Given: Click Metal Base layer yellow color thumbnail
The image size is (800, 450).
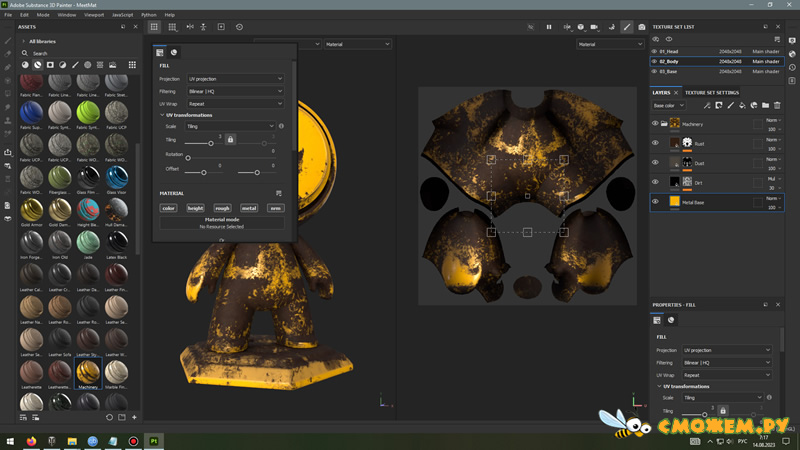Looking at the screenshot, I should point(674,202).
